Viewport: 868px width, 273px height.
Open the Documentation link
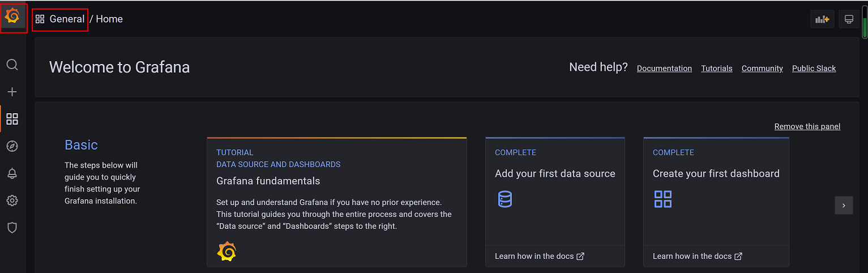pos(664,69)
